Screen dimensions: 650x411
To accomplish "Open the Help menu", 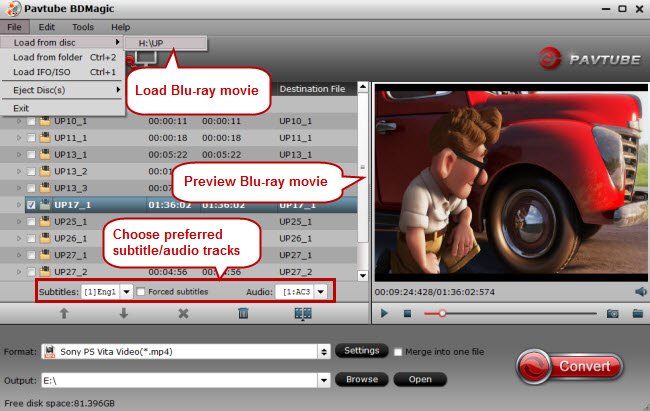I will (x=121, y=27).
